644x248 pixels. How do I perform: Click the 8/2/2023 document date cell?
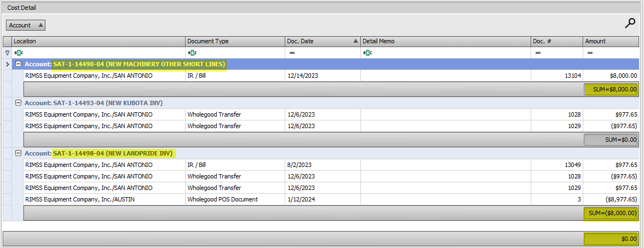point(323,165)
